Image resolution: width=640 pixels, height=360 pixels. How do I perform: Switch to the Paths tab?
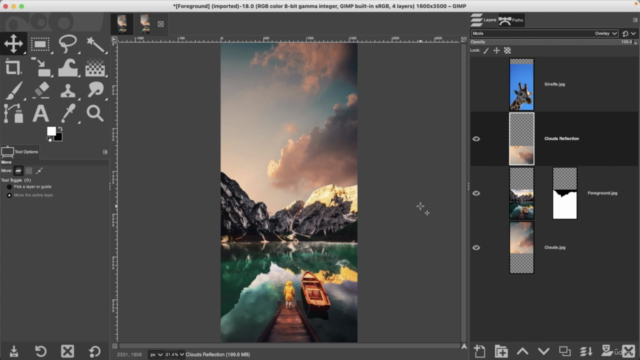511,20
